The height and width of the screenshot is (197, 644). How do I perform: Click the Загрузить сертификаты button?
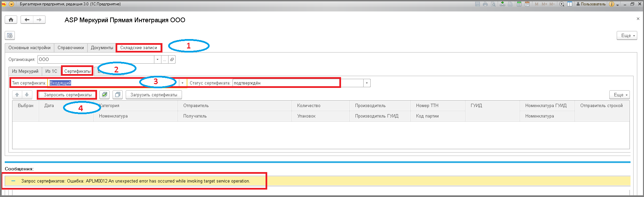click(154, 95)
